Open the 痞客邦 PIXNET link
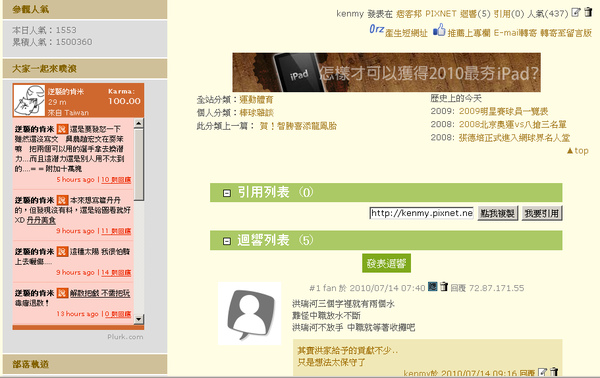 coord(426,14)
